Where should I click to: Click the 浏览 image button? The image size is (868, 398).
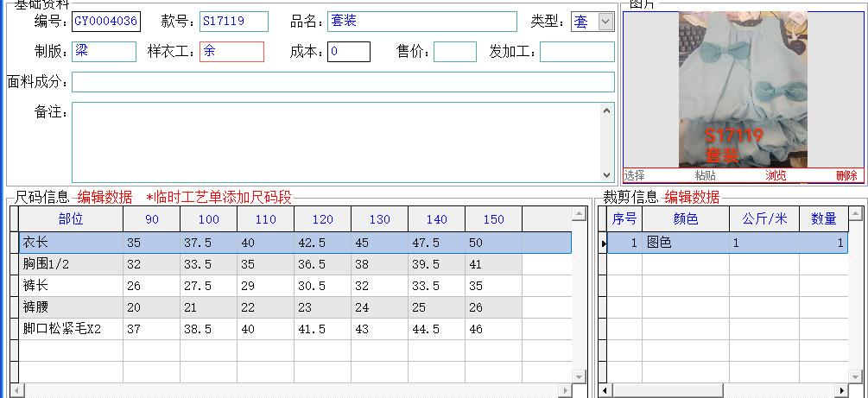pos(776,175)
